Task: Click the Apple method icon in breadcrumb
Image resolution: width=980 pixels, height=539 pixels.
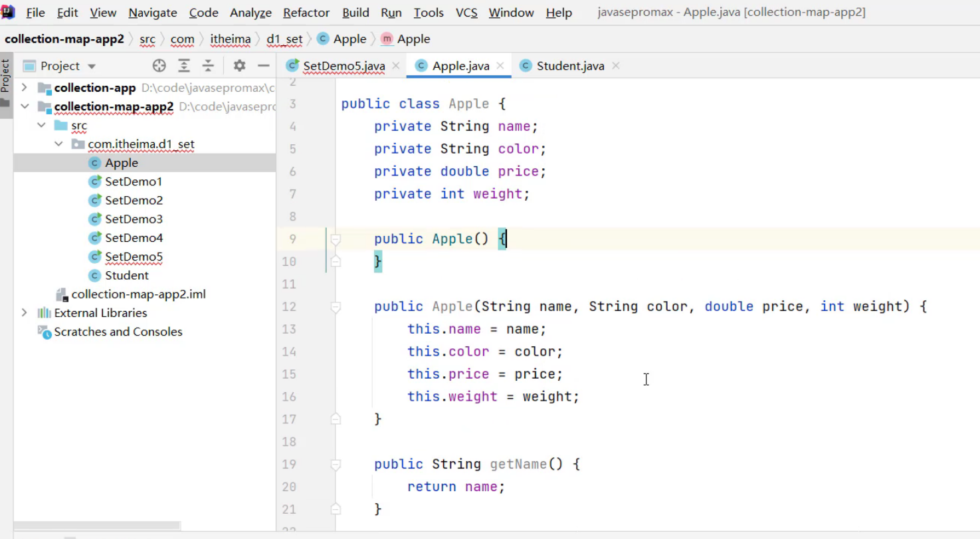Action: tap(387, 39)
